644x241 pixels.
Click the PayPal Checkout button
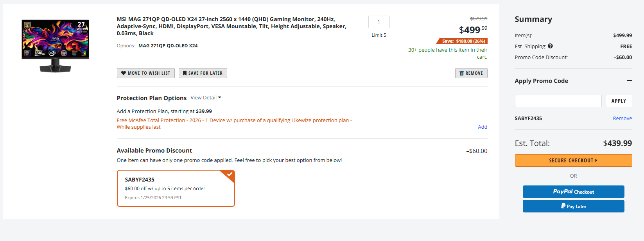click(573, 192)
